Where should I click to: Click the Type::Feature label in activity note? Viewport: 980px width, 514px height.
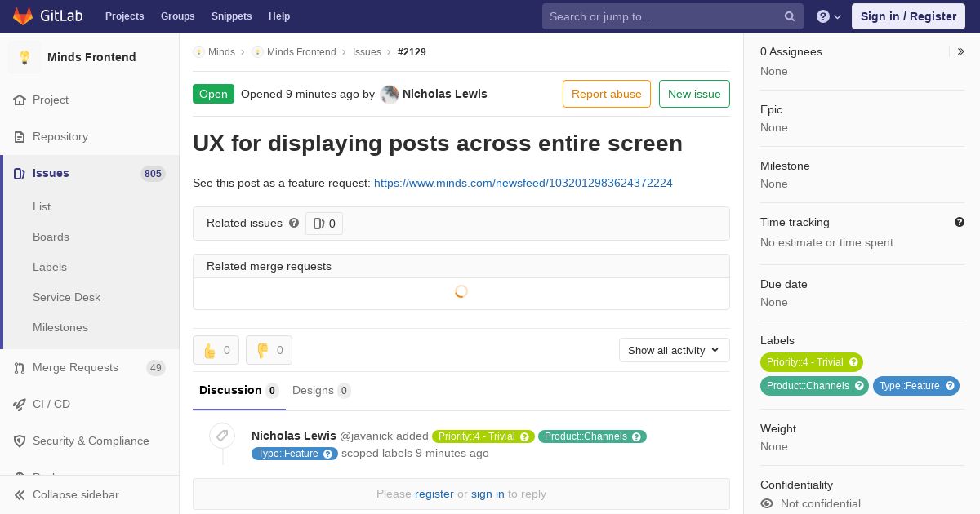(295, 454)
